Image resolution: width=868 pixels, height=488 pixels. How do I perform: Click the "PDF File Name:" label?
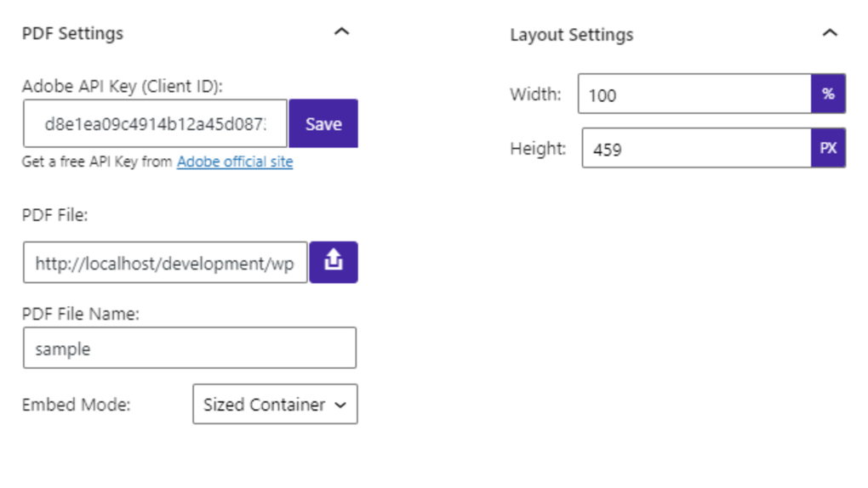[x=80, y=314]
